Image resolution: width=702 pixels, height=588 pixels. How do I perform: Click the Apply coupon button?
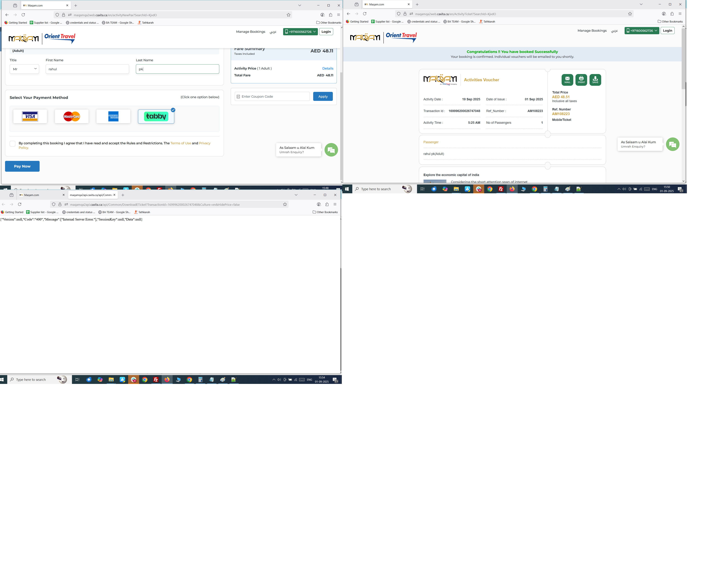click(323, 96)
